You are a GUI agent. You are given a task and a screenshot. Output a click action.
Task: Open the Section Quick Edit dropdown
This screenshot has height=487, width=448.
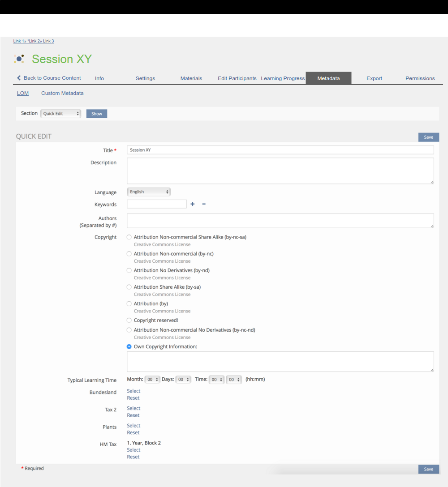tap(61, 114)
